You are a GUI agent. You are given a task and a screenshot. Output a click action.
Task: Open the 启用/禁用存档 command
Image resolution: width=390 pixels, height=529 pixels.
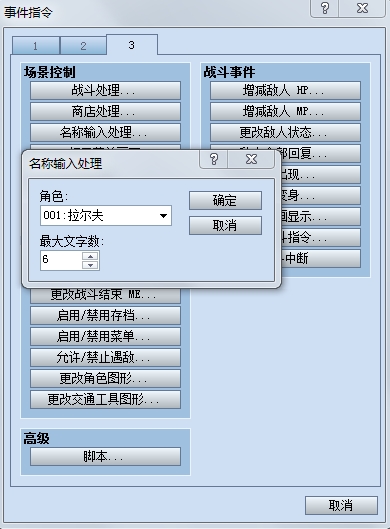click(x=105, y=315)
